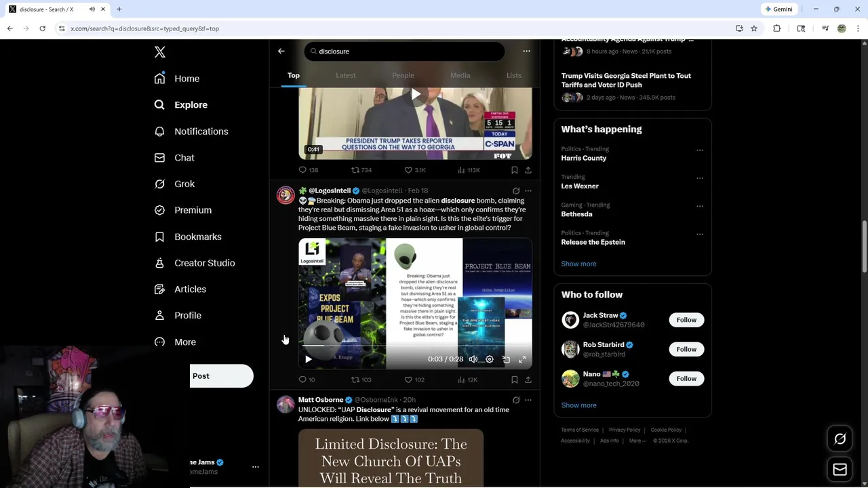The width and height of the screenshot is (868, 488).
Task: Follow Nano
Action: [686, 378]
